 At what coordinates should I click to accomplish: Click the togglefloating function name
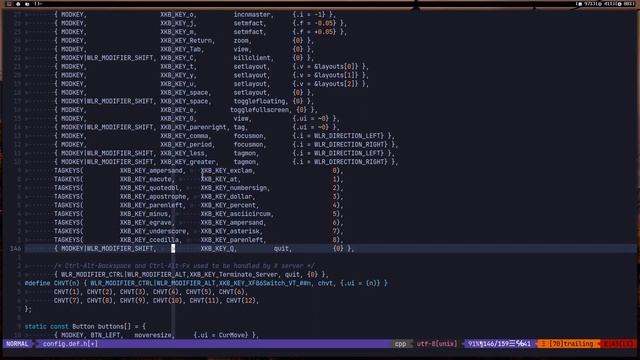[x=259, y=101]
